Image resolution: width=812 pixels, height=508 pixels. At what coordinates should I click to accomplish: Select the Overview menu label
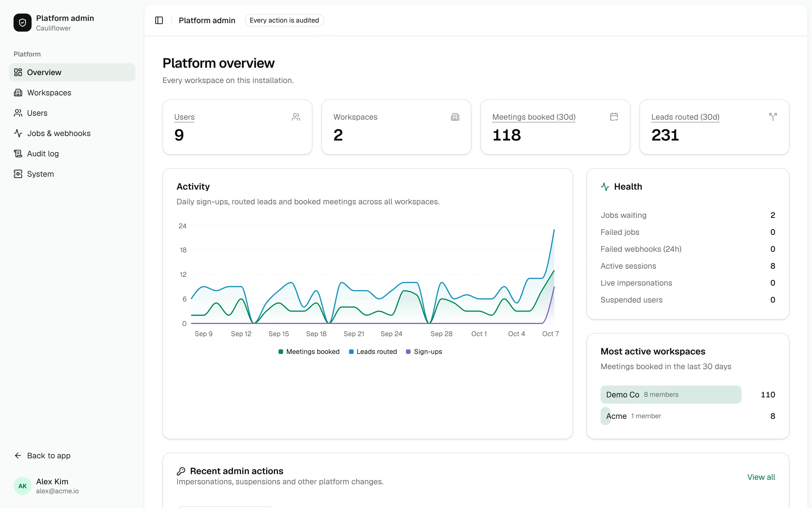pyautogui.click(x=44, y=72)
